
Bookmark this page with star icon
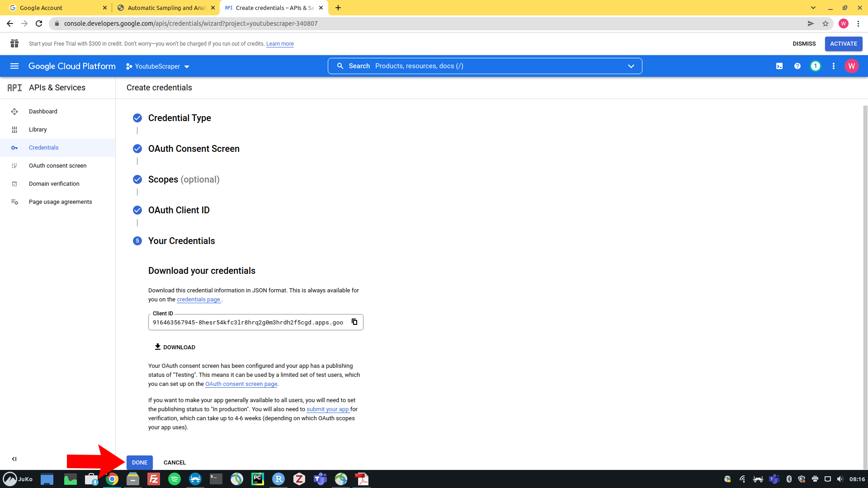point(826,23)
